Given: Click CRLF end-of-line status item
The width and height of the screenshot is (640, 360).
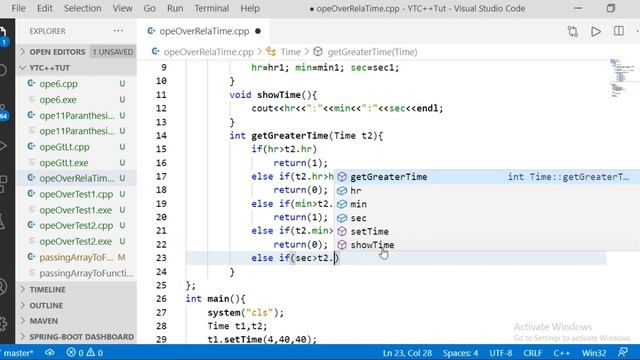Looking at the screenshot, I should [532, 353].
